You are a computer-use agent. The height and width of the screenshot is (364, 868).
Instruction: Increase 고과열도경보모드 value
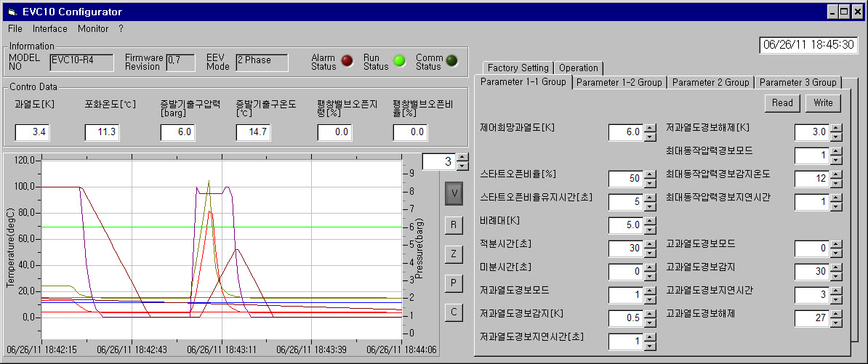837,244
